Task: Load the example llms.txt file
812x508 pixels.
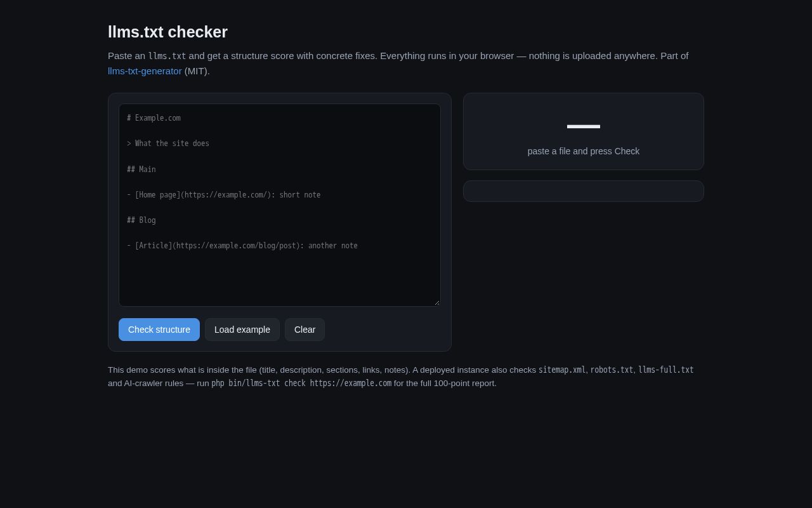Action: coord(242,330)
